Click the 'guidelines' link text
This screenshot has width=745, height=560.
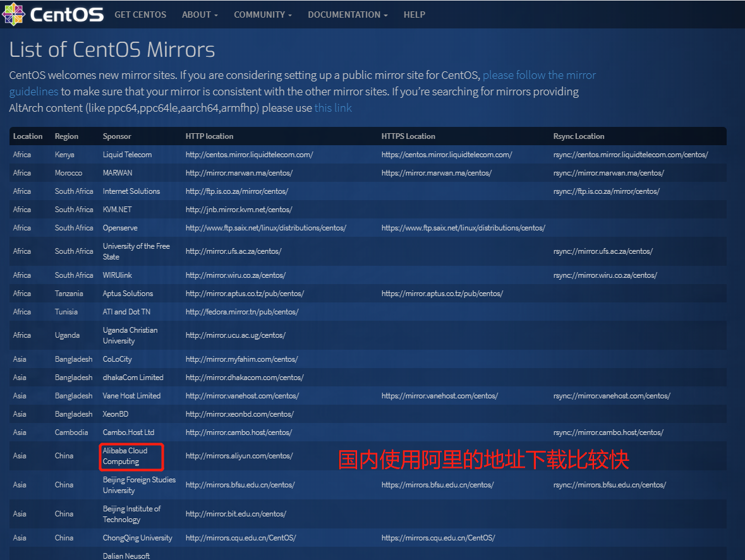pos(33,92)
